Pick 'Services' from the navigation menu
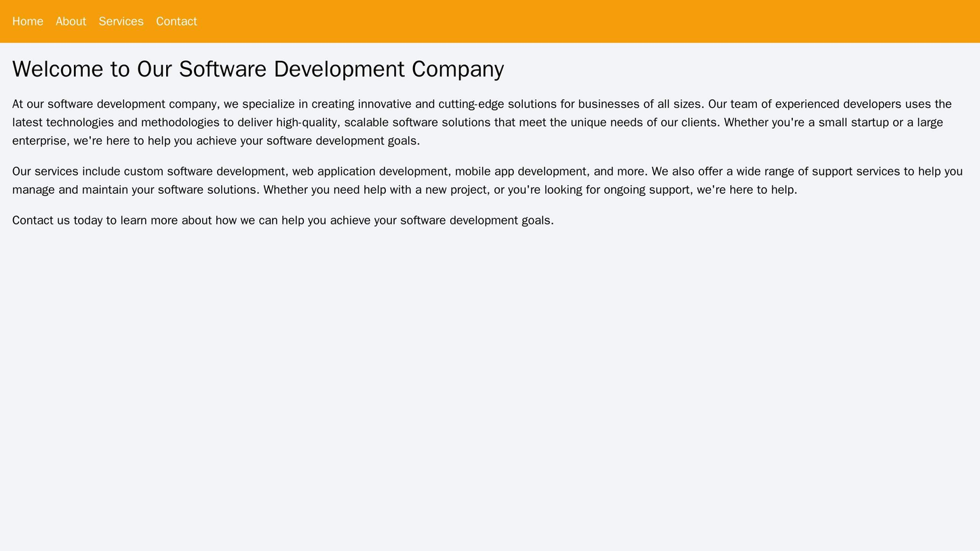Viewport: 980px width, 551px height. click(121, 21)
